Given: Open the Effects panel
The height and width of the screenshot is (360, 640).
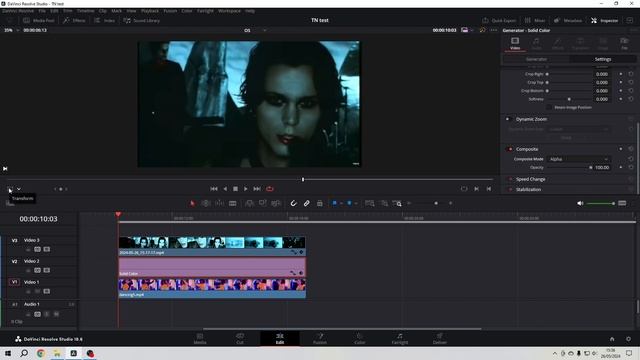Looking at the screenshot, I should pos(75,20).
